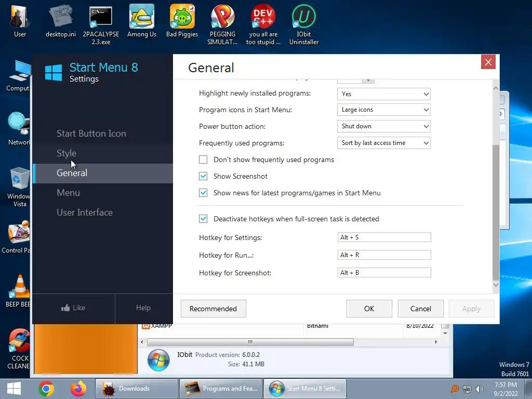Click the settings vertical scrollbar thumb
Image resolution: width=532 pixels, height=399 pixels.
(x=496, y=212)
